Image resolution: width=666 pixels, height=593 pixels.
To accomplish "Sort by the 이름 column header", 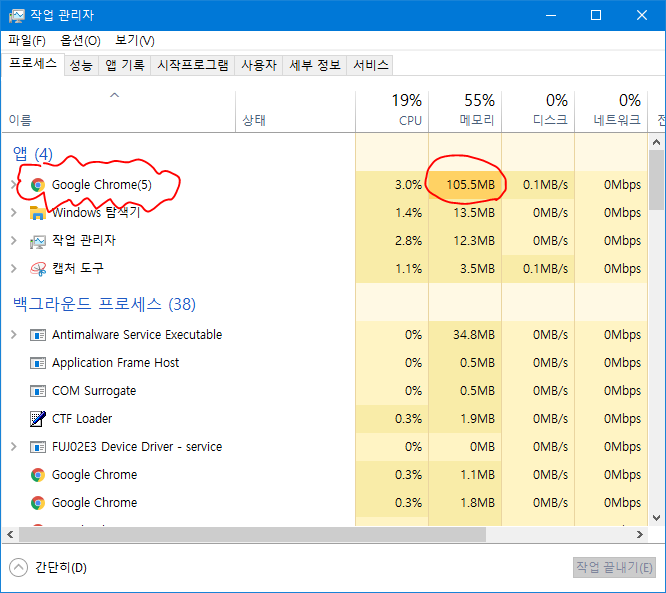I will (119, 111).
